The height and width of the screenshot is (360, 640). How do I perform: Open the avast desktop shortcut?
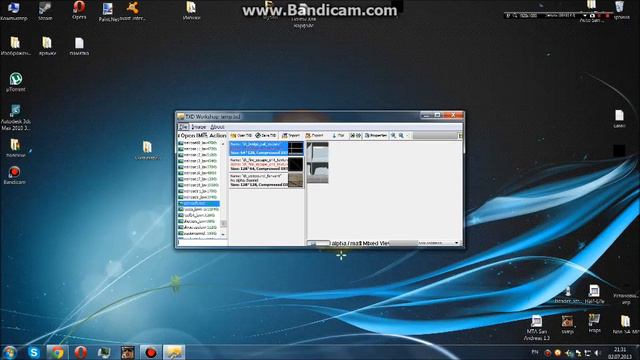click(x=133, y=11)
